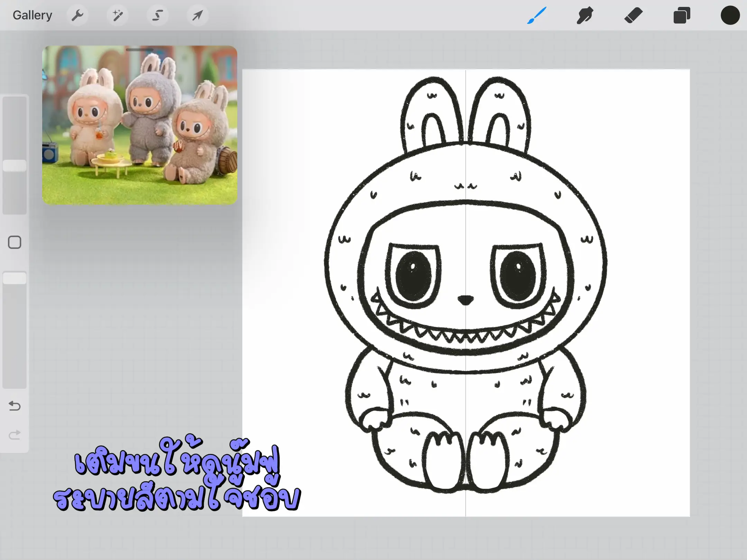Viewport: 747px width, 560px height.
Task: Open the black color picker circle
Action: pos(730,15)
